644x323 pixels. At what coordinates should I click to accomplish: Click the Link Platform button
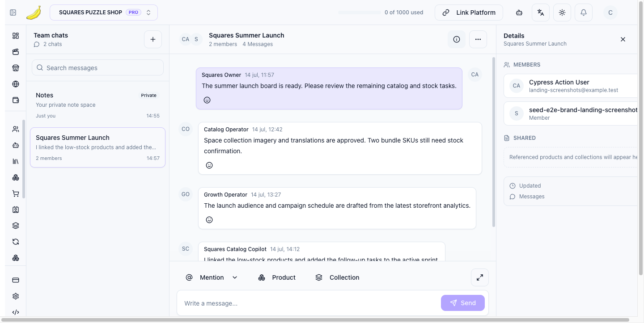[x=469, y=13]
